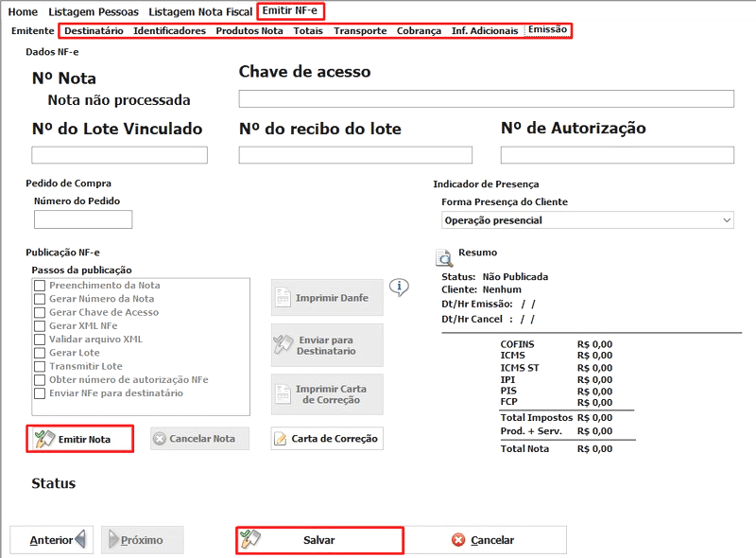
Task: Check the Preenchimento da Nota checkbox
Action: click(40, 286)
